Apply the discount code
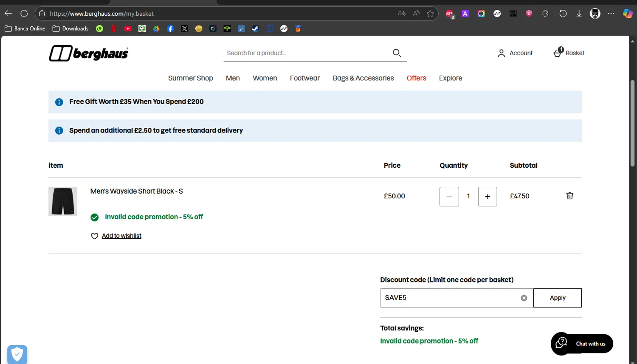The width and height of the screenshot is (637, 364). tap(557, 298)
